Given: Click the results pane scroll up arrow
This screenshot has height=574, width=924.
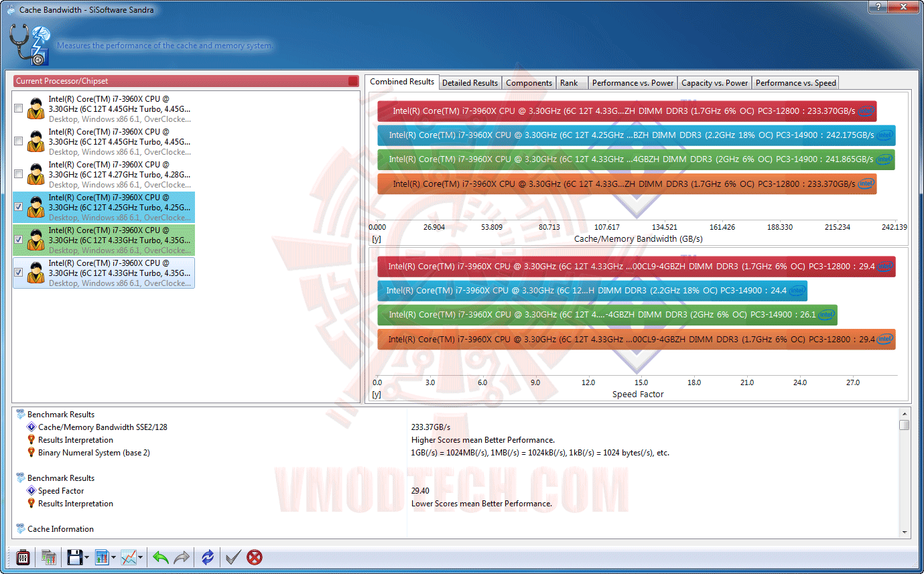Looking at the screenshot, I should 904,413.
